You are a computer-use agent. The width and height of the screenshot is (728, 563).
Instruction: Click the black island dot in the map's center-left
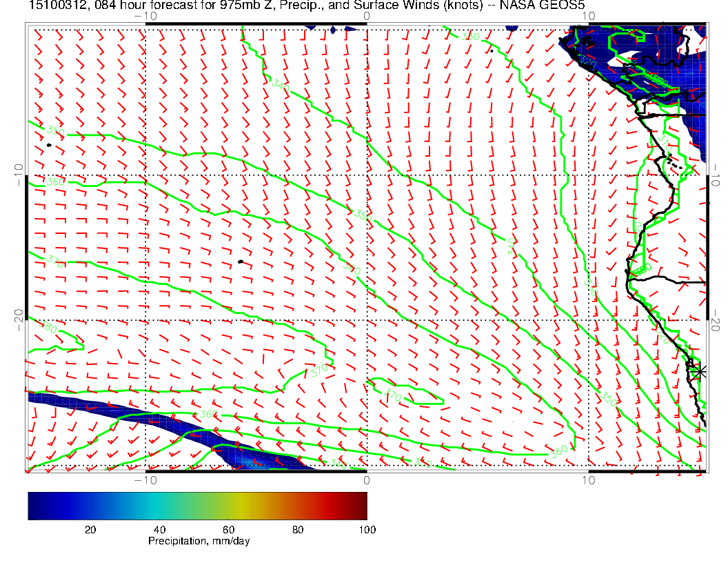(x=240, y=261)
